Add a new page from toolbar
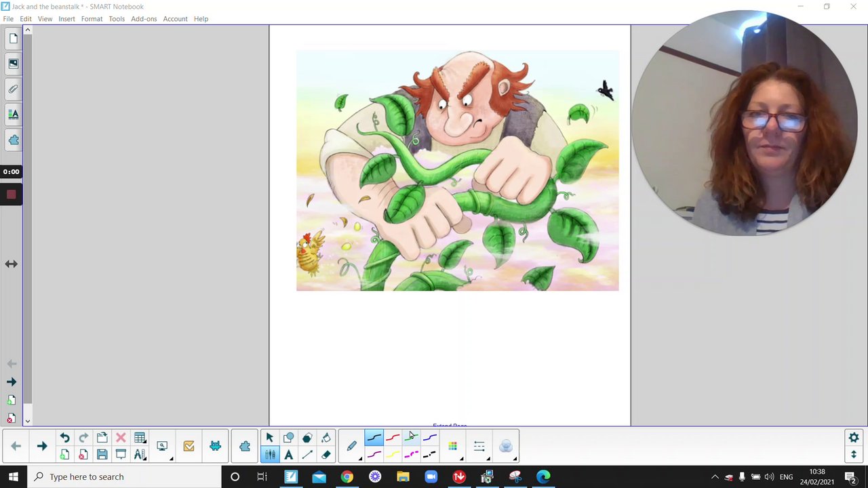Image resolution: width=868 pixels, height=488 pixels. tap(64, 455)
